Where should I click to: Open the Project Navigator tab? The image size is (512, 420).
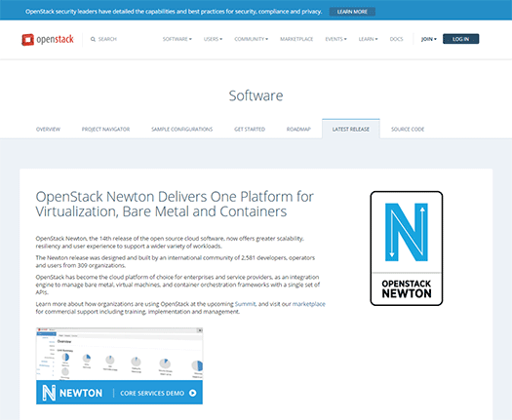[x=105, y=130]
